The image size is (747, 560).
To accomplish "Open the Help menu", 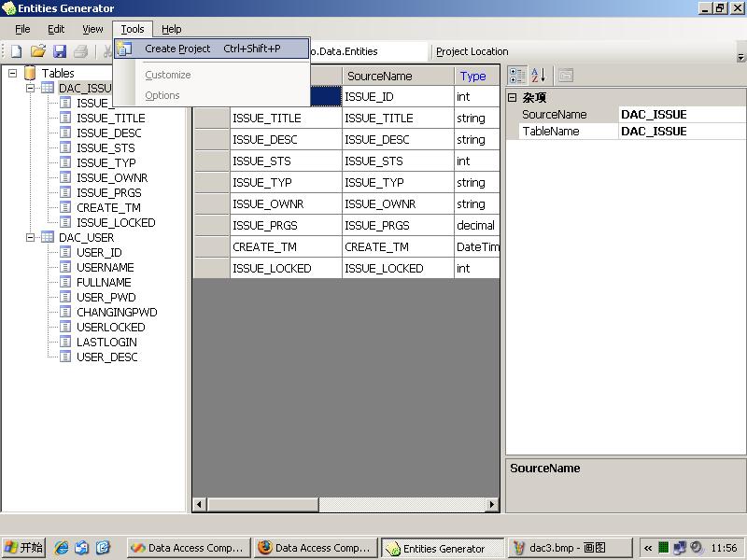I will click(171, 29).
